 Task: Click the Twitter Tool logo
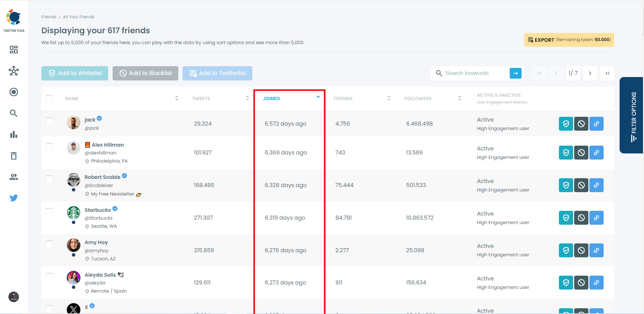pos(14,21)
